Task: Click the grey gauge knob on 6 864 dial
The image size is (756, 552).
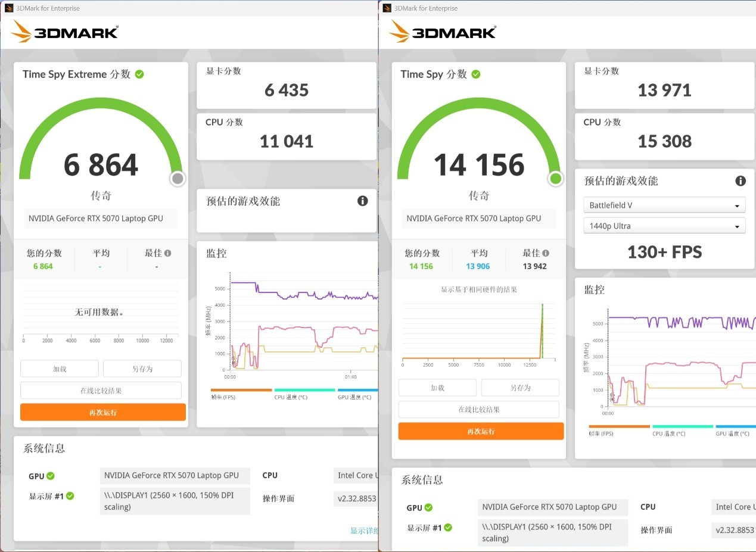Action: coord(178,178)
